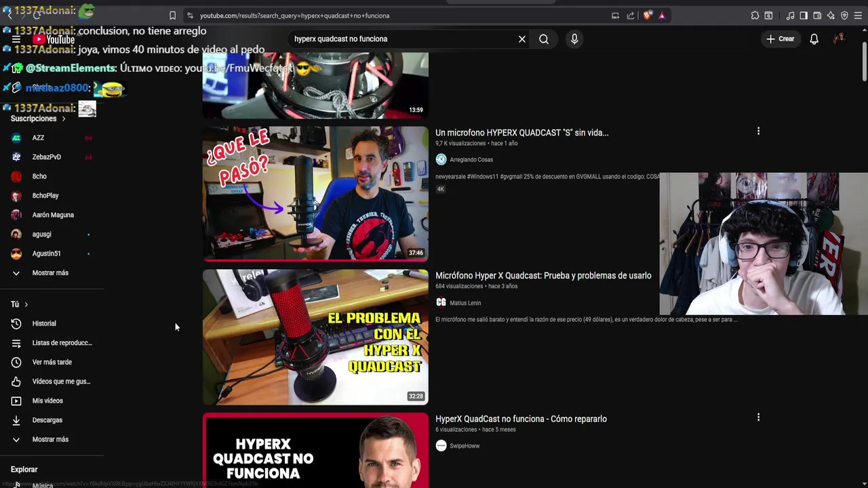Open Brave Shields lion icon
This screenshot has height=488, width=868.
tap(648, 16)
